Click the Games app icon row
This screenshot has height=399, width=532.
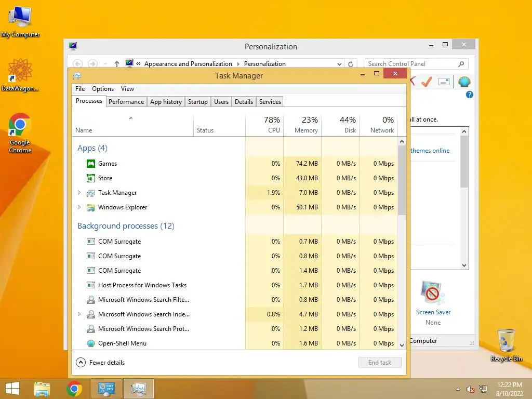click(234, 164)
